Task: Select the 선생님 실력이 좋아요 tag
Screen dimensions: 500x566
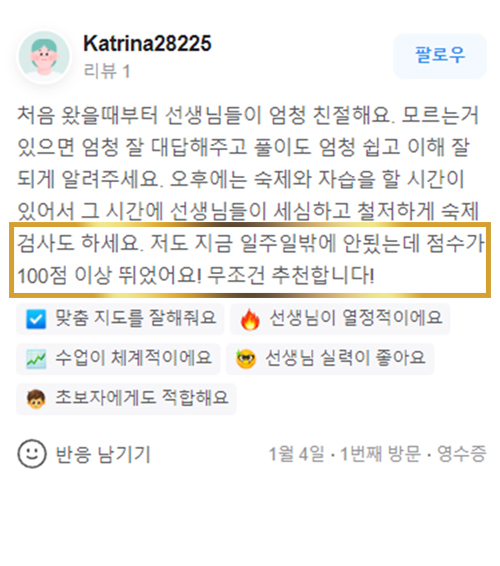Action: point(330,358)
